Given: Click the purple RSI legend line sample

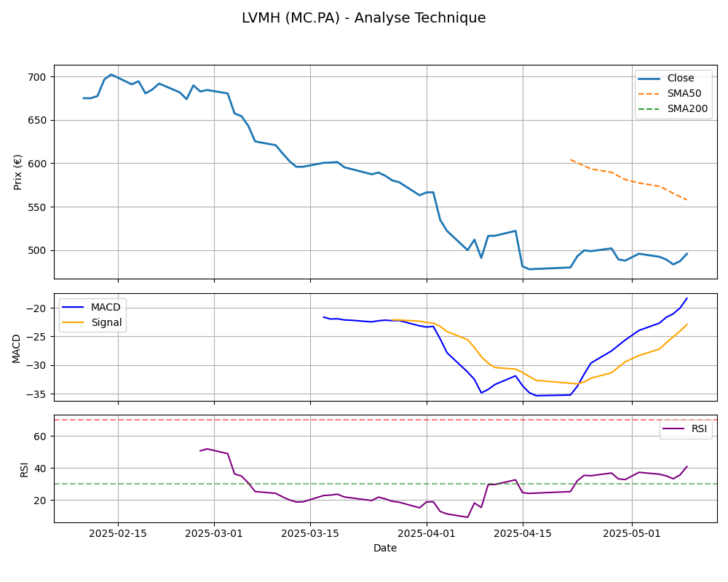Looking at the screenshot, I should 673,428.
